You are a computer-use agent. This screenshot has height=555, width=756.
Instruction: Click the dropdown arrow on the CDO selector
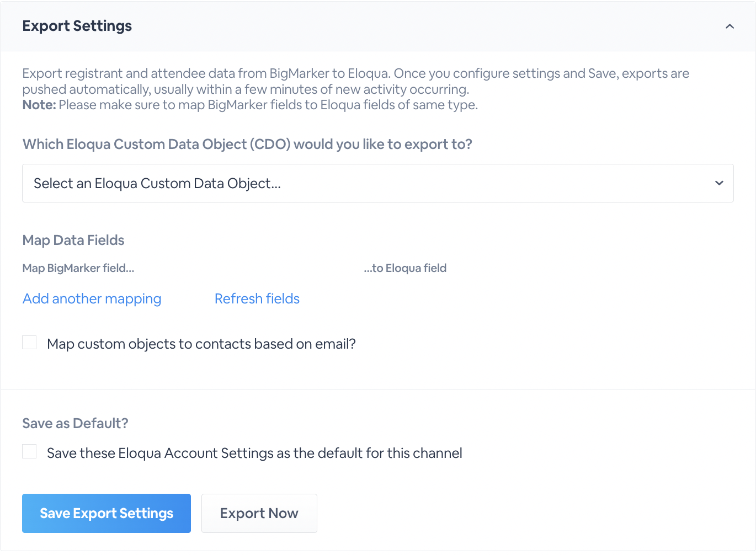pos(718,182)
